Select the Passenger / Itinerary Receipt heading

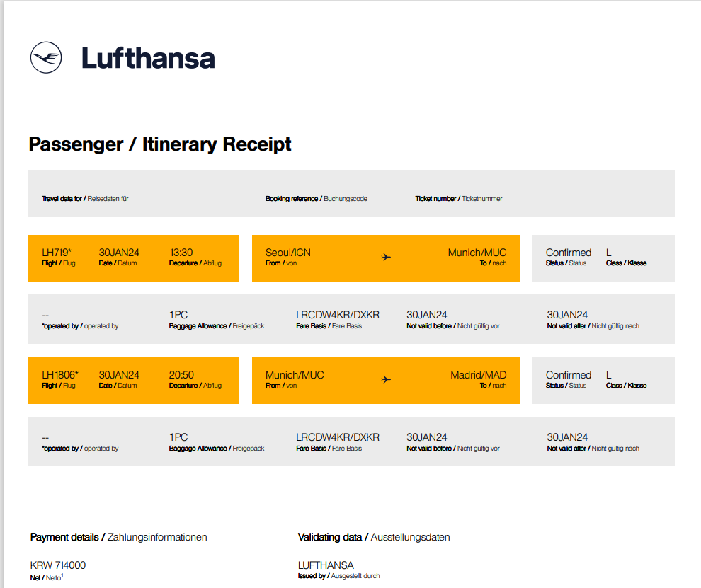tap(160, 144)
